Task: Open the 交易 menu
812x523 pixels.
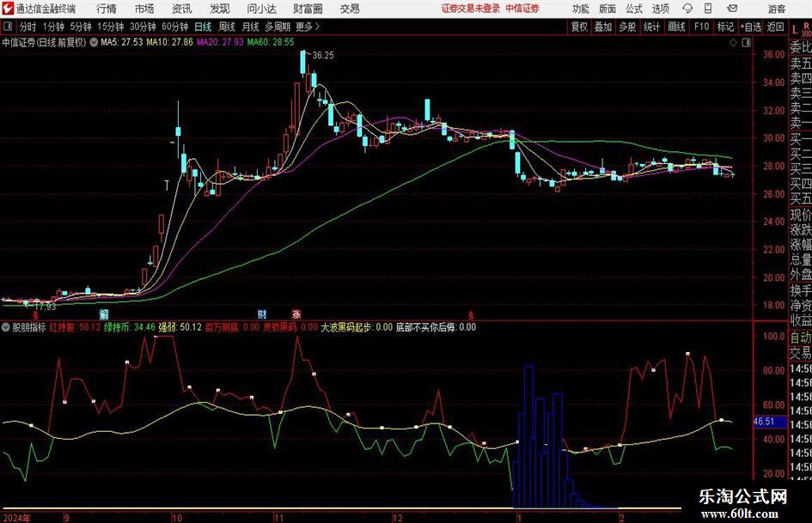Action: tap(350, 9)
